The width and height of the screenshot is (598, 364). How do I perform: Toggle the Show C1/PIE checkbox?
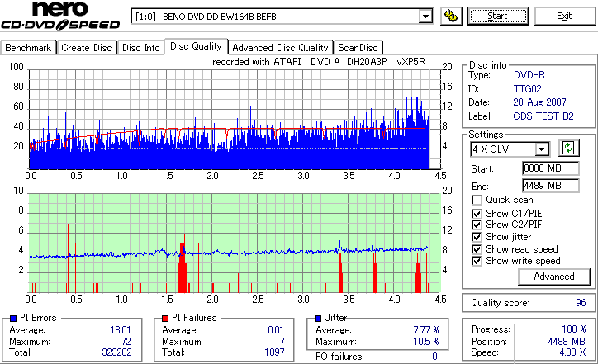477,214
